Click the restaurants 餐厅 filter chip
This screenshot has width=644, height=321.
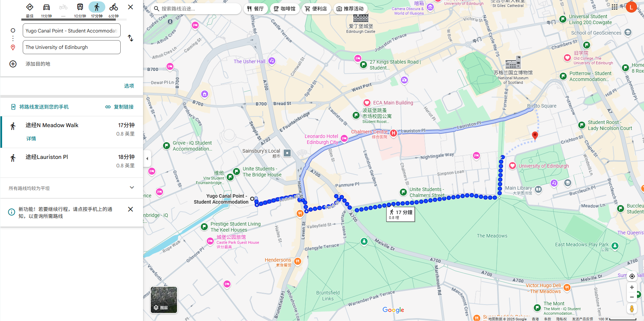coord(255,9)
